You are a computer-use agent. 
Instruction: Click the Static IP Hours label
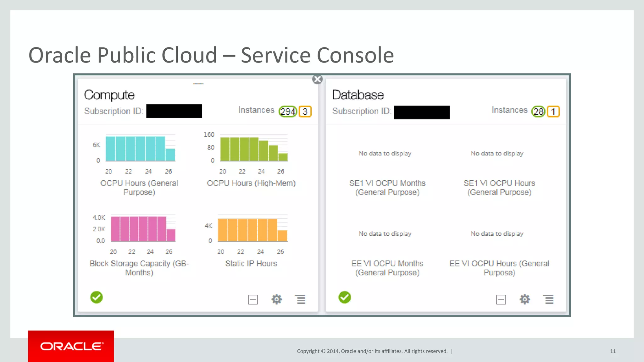tap(251, 263)
